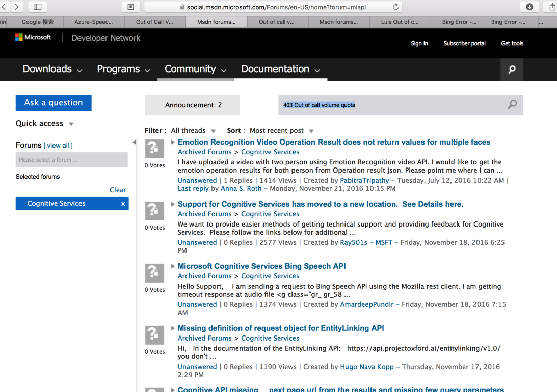The height and width of the screenshot is (392, 557).
Task: Show more tabs via the tab bar ellipsis
Action: point(541,22)
